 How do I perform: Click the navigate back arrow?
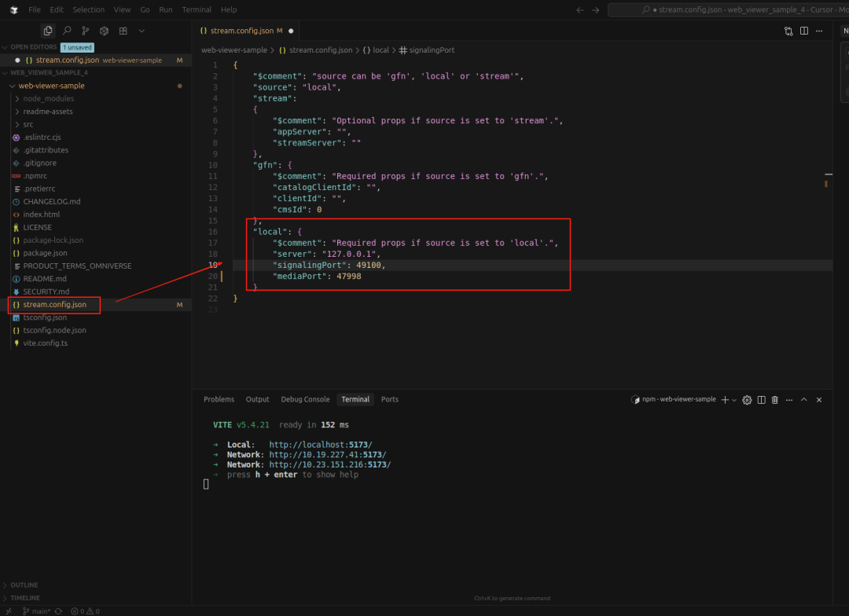(580, 9)
